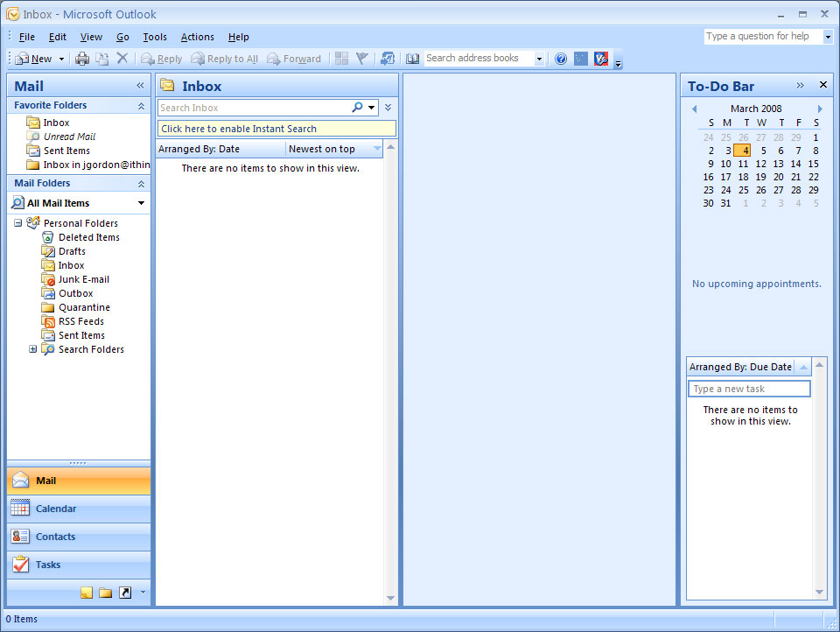Open the Deleted Items folder

click(89, 237)
